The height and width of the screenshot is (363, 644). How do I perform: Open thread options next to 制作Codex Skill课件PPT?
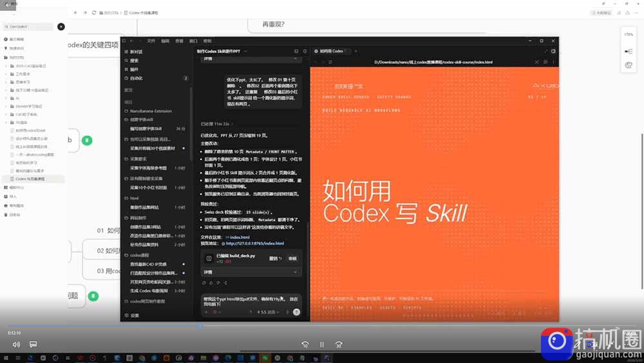[x=245, y=51]
